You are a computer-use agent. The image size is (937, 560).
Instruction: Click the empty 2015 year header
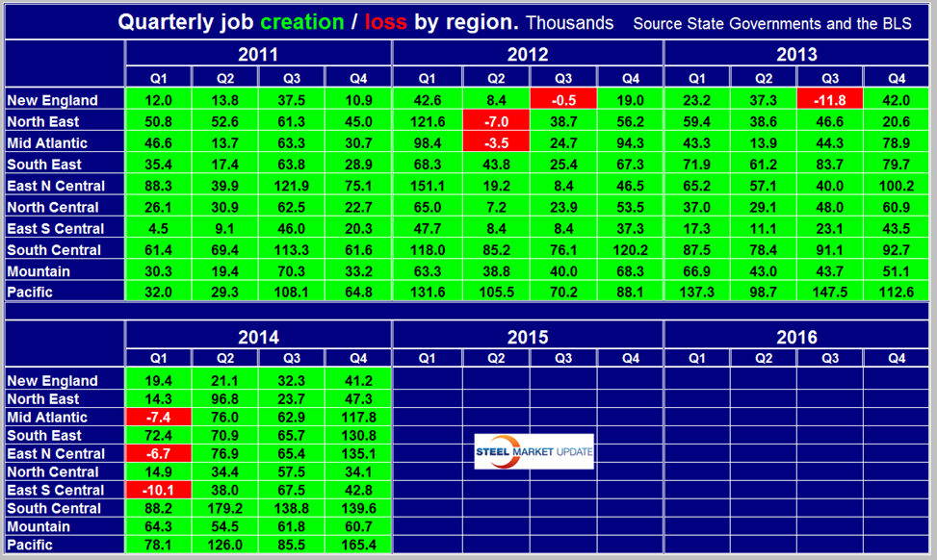point(528,337)
